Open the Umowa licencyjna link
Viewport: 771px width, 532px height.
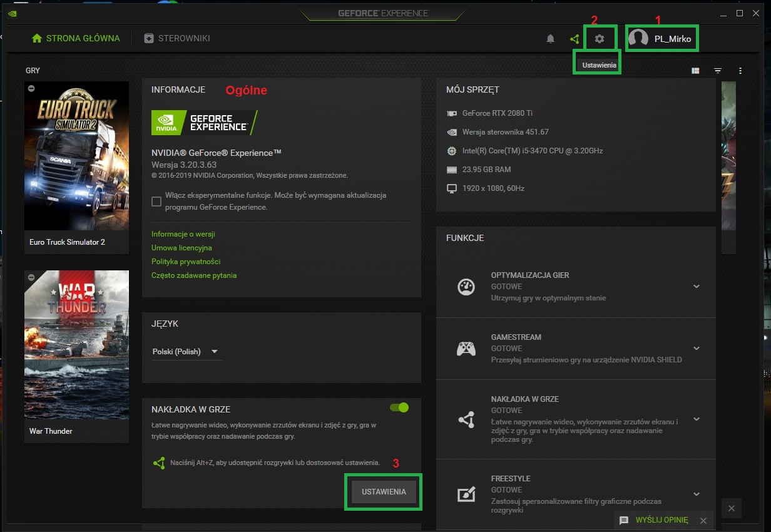181,248
